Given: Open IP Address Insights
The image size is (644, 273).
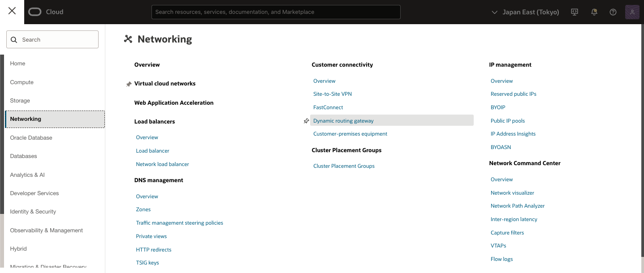Looking at the screenshot, I should (513, 134).
